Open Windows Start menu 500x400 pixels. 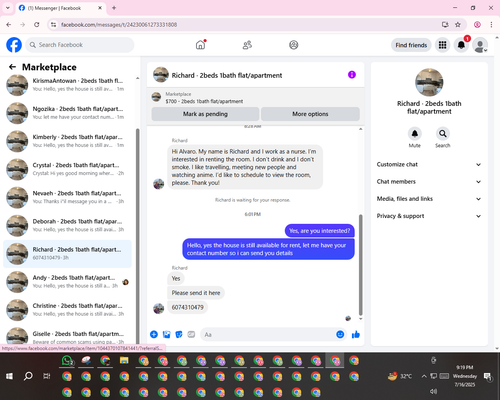(9, 376)
